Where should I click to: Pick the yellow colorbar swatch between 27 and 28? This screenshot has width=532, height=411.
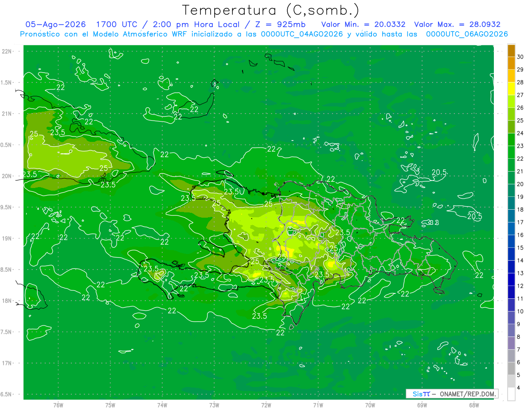click(511, 89)
